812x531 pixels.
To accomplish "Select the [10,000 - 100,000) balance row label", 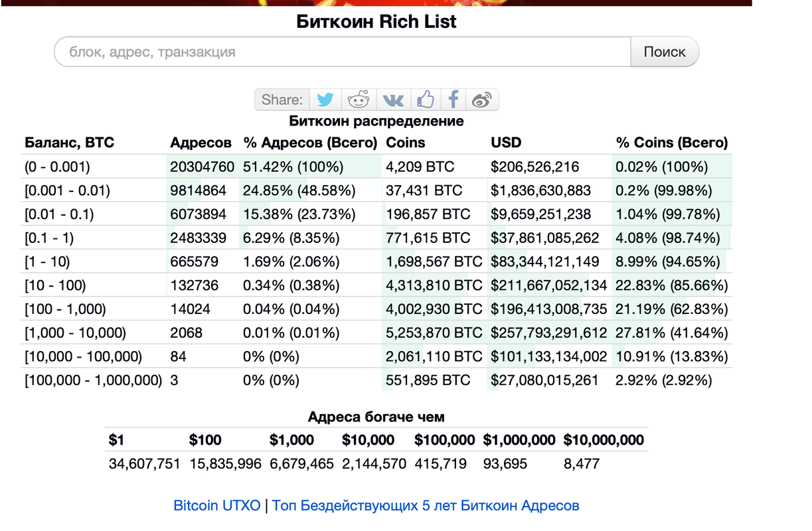I will tap(83, 356).
